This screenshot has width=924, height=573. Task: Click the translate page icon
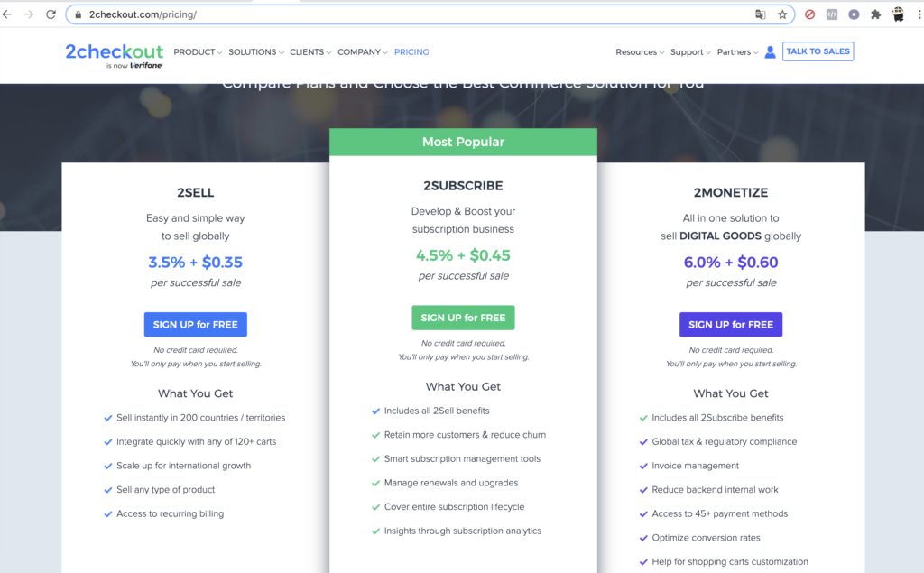[760, 14]
